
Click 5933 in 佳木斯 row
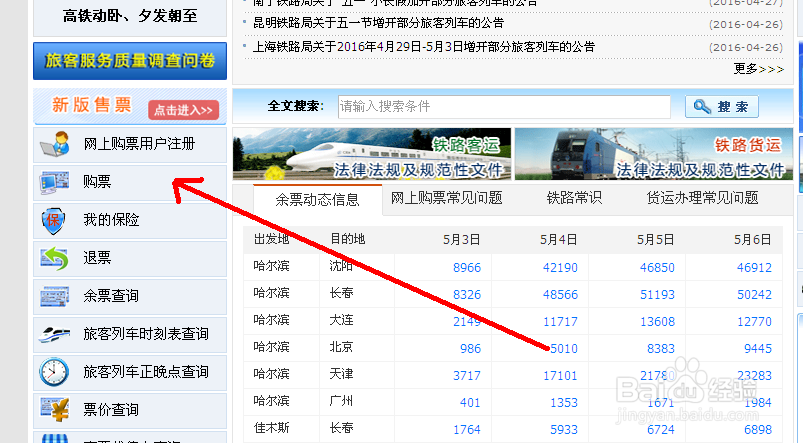point(564,430)
